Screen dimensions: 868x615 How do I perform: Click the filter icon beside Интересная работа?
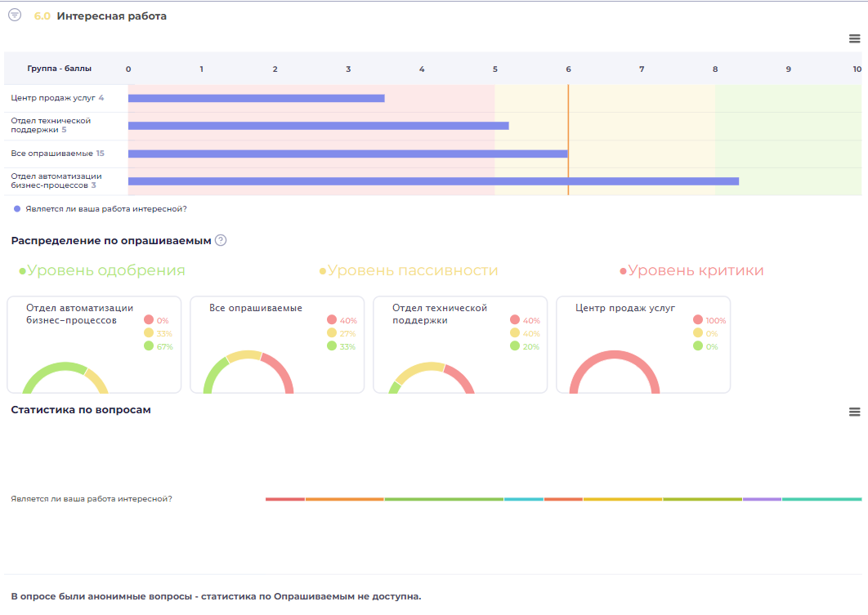14,16
